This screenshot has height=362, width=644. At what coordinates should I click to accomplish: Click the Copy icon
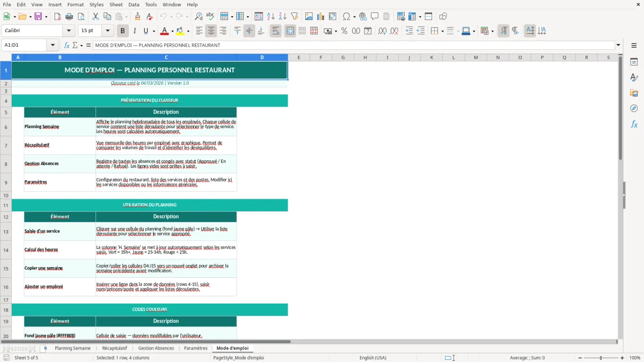click(107, 17)
